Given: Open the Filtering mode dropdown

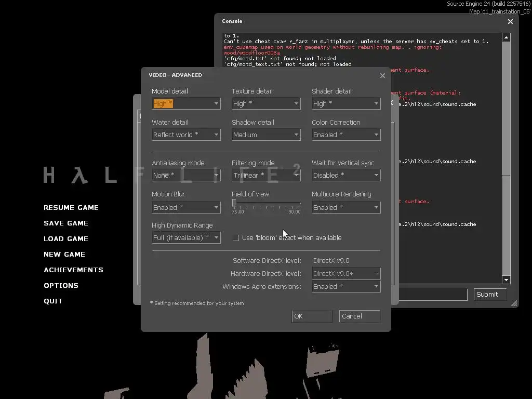Looking at the screenshot, I should click(x=266, y=175).
